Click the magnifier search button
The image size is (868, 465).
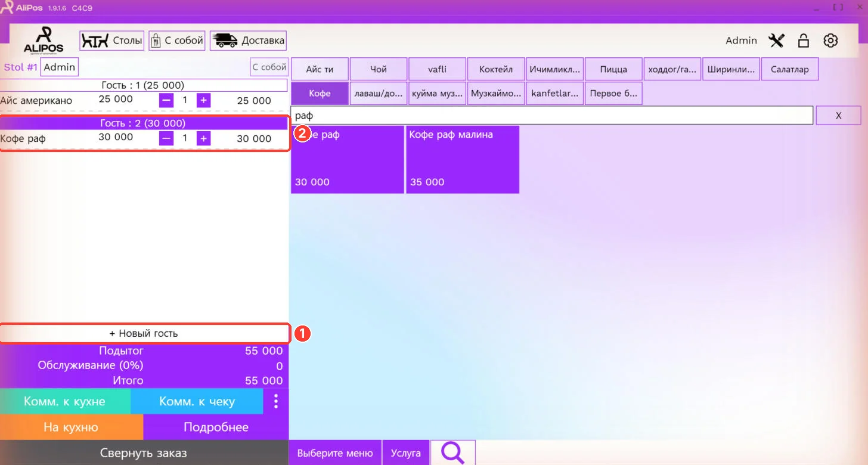pyautogui.click(x=453, y=453)
